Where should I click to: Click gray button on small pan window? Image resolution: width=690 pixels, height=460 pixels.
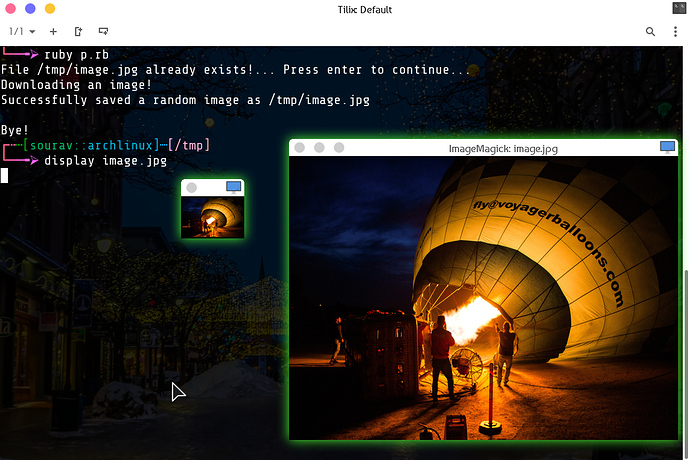(x=191, y=188)
